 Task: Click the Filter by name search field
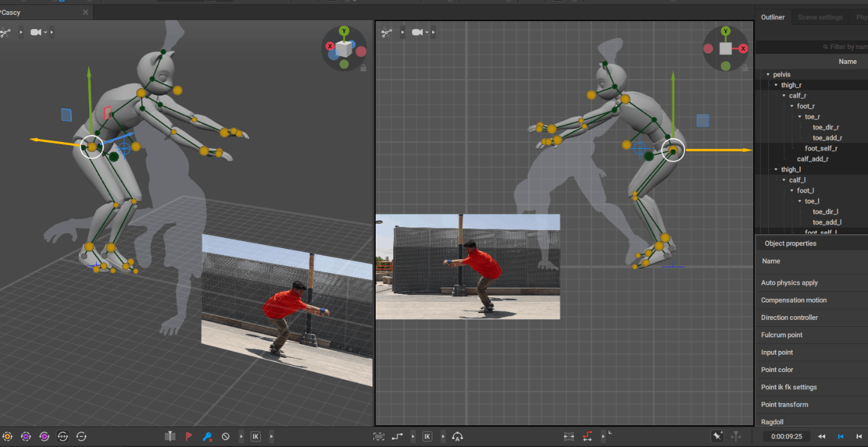[812, 46]
